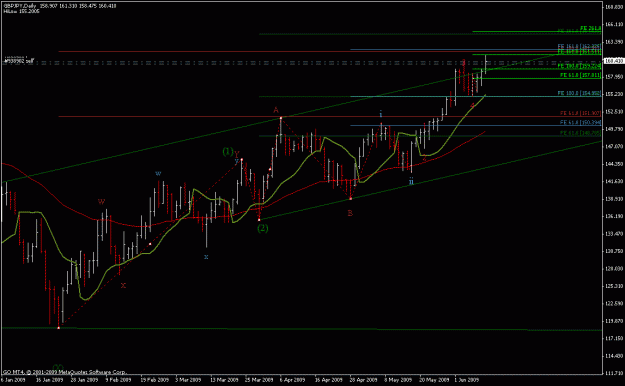
Task: Select the red A wave label
Action: tap(276, 110)
